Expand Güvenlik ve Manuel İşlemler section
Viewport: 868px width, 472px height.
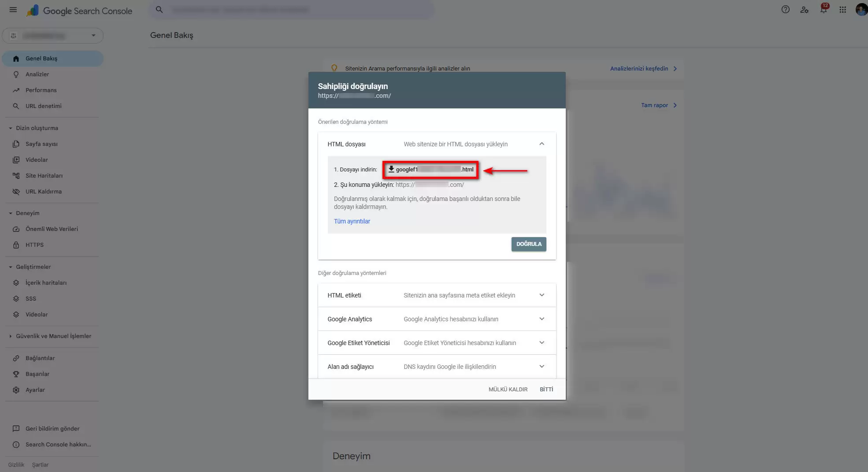tap(10, 336)
